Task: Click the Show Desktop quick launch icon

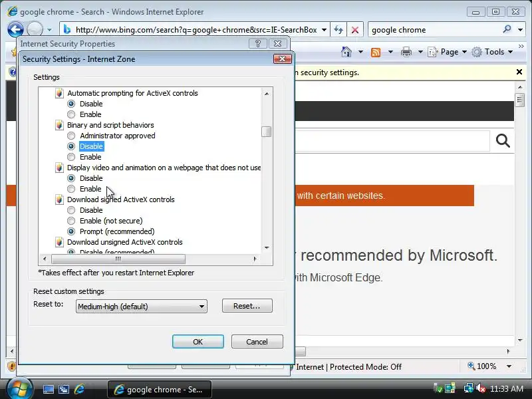Action: click(x=48, y=390)
